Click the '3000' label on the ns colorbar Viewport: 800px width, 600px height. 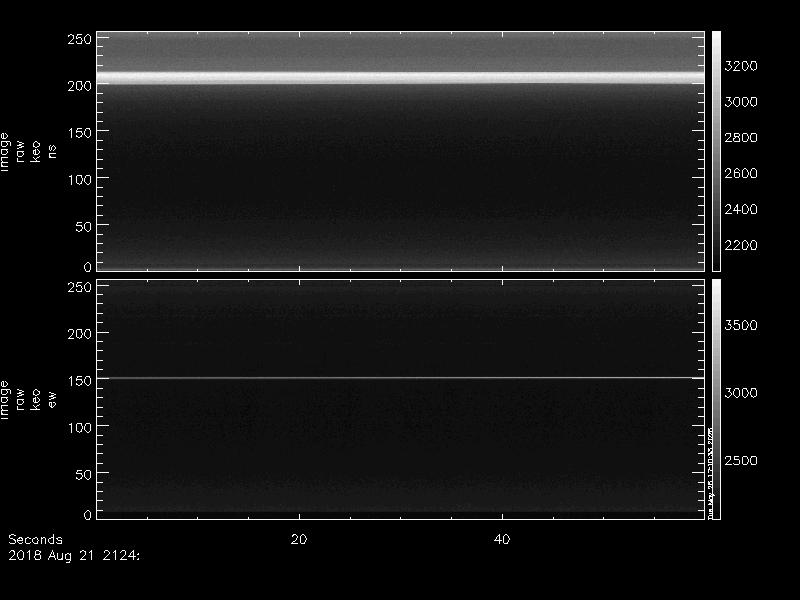pos(741,102)
